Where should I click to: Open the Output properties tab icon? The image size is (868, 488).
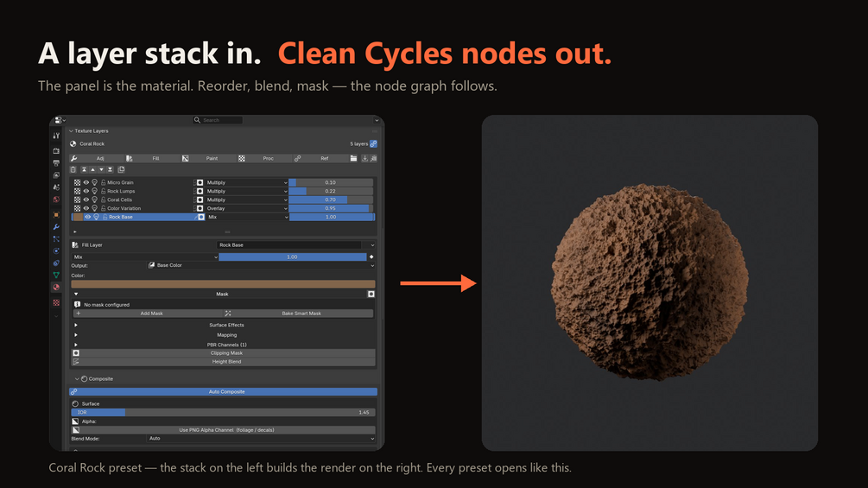(x=56, y=162)
